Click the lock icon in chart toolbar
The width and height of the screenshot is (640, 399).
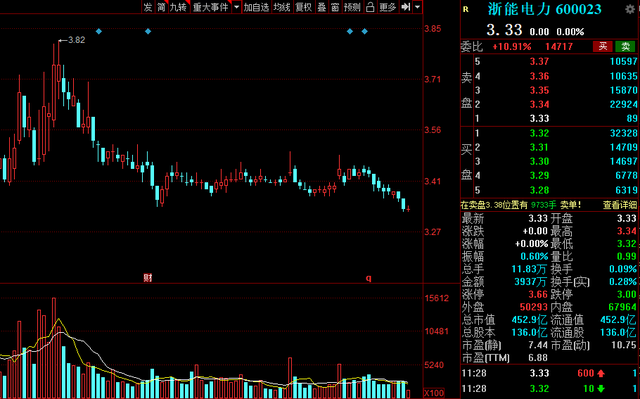370,7
